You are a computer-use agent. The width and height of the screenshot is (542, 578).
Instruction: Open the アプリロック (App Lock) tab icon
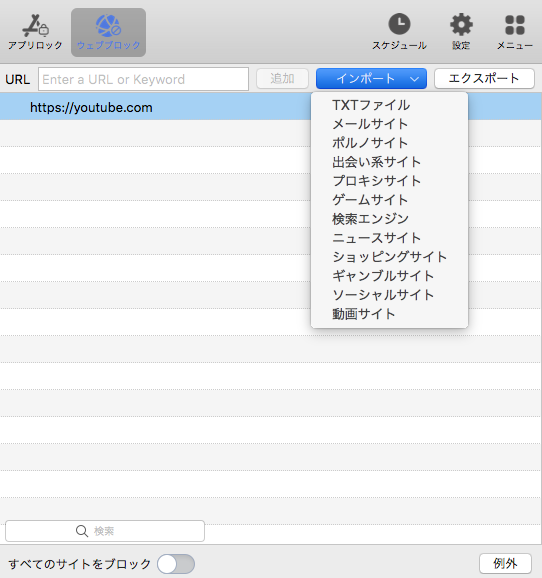[x=35, y=25]
